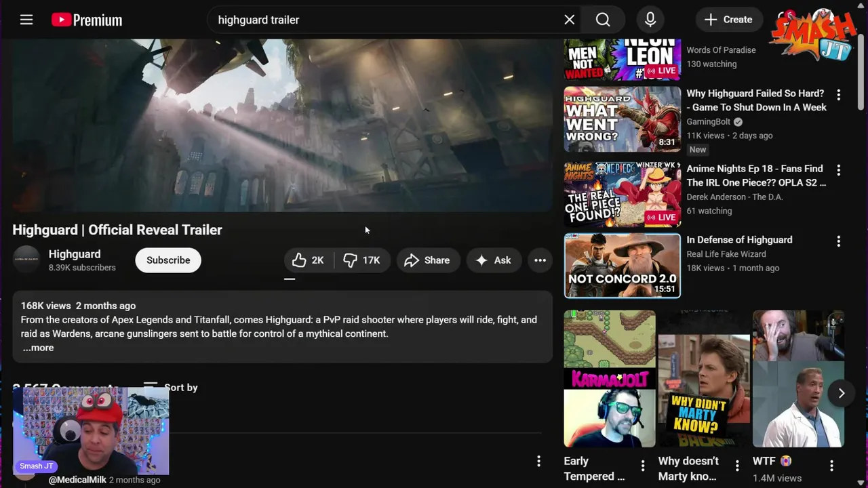Click 'Derek Anderson - The D.A.' channel
Viewport: 868px width, 488px height.
734,197
